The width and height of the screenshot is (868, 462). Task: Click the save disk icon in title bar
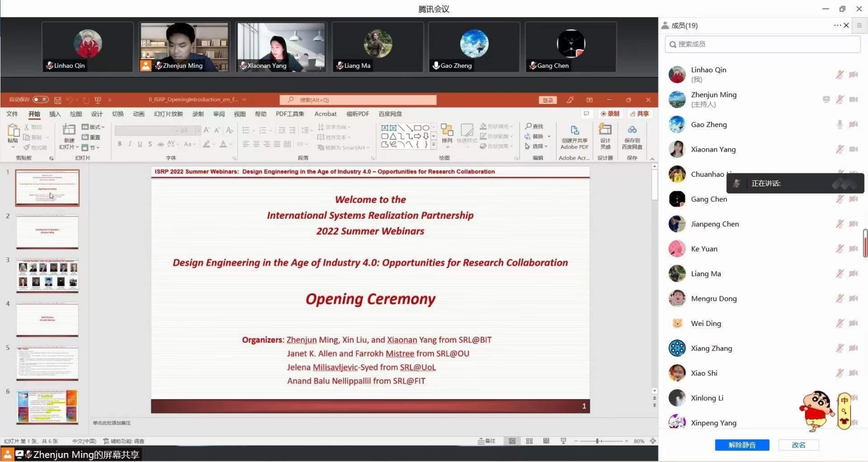58,100
